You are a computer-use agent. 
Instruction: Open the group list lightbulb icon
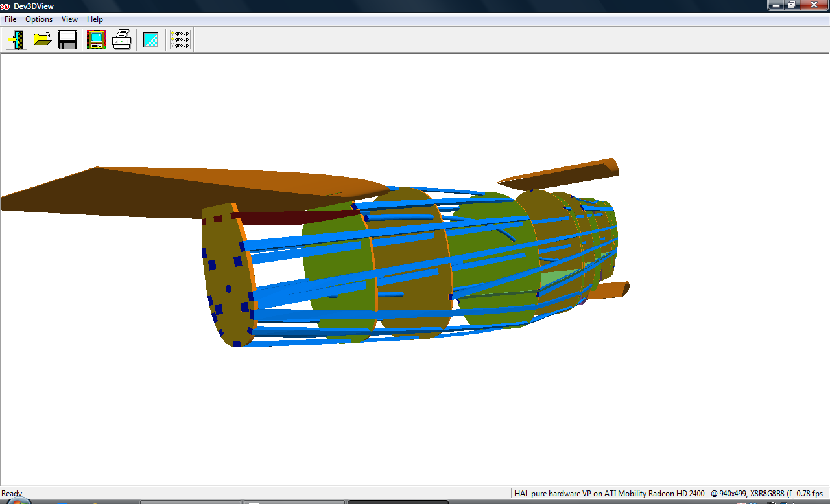[x=180, y=40]
